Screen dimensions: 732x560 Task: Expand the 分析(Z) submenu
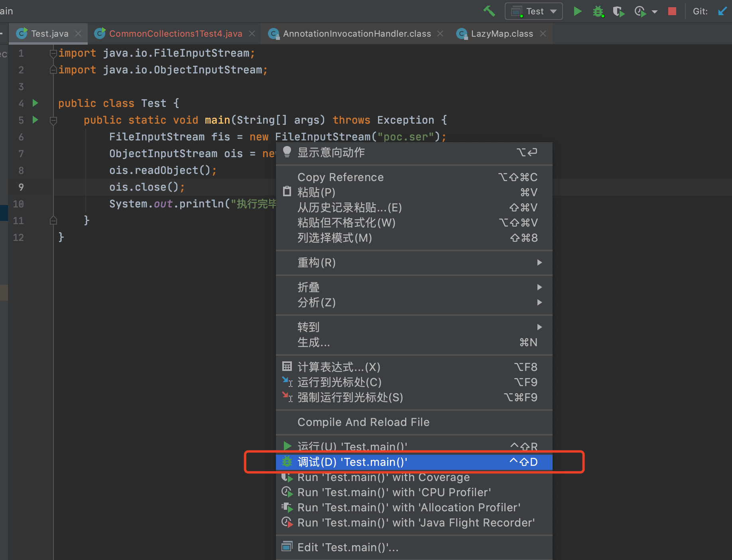click(x=414, y=302)
